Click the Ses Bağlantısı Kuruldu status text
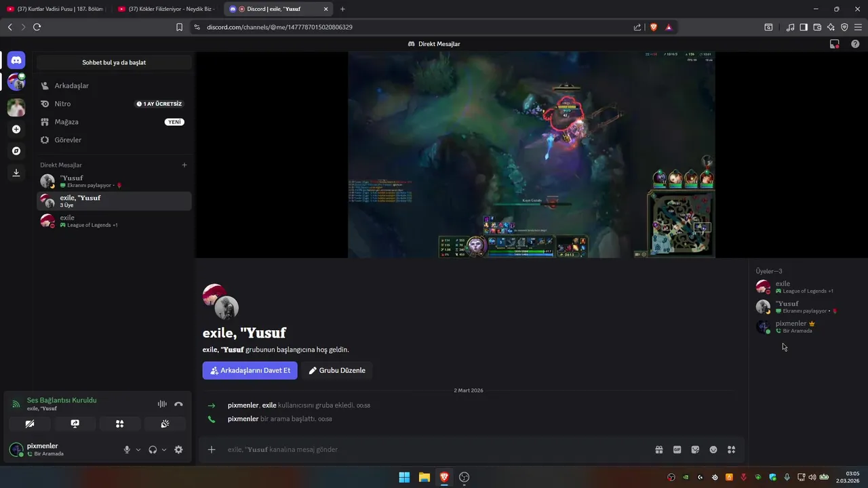Screen dimensions: 868x488 (62, 400)
